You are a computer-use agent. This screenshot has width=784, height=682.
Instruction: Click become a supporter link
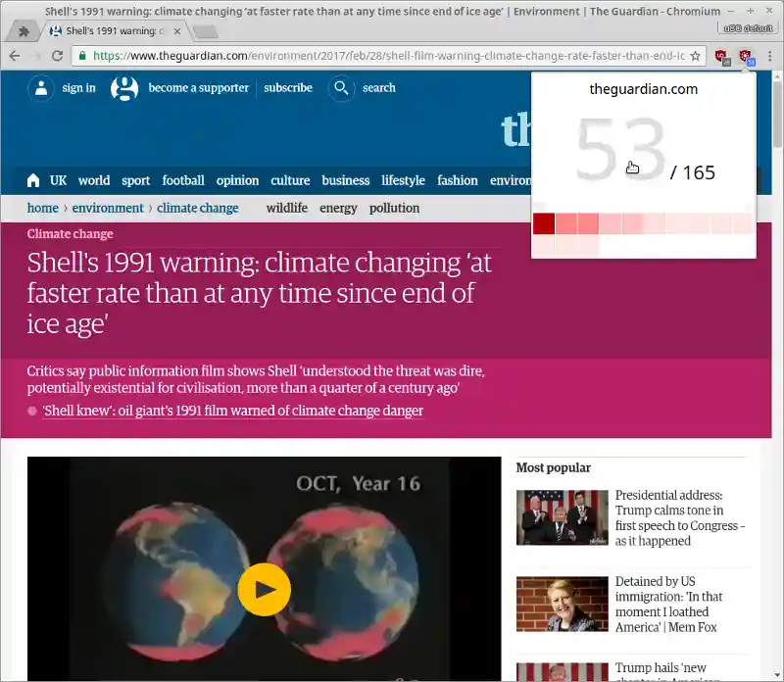coord(199,88)
